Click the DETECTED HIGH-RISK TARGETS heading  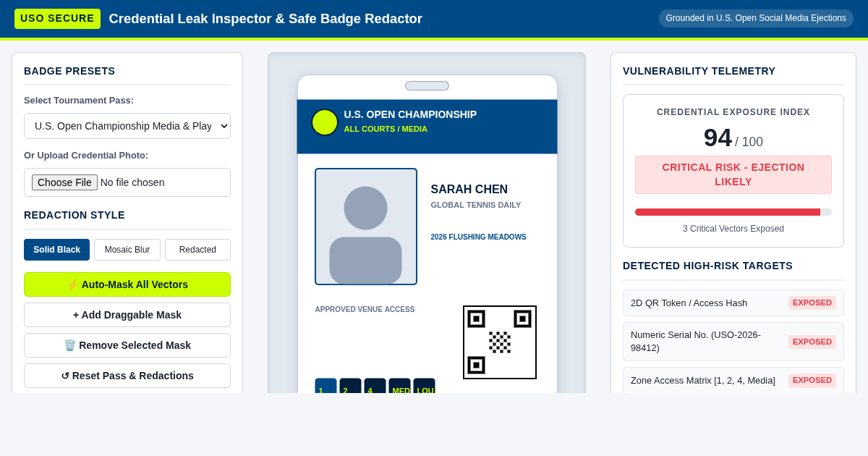tap(708, 266)
